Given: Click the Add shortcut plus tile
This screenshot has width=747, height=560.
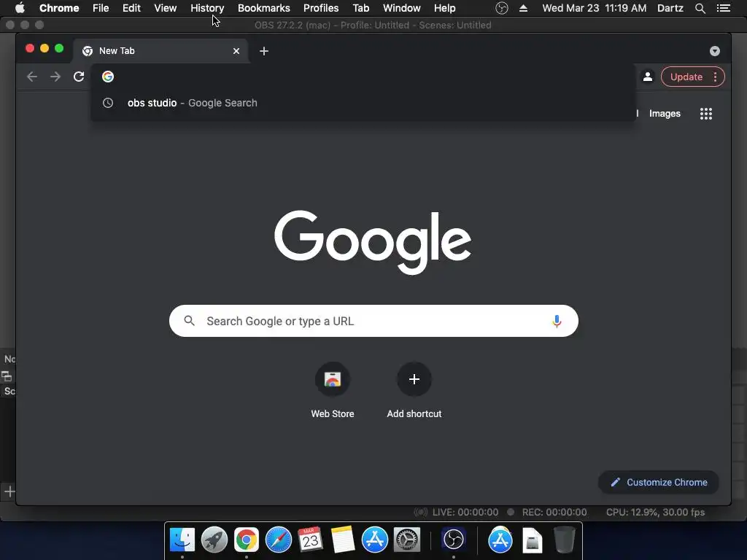Looking at the screenshot, I should coord(414,379).
